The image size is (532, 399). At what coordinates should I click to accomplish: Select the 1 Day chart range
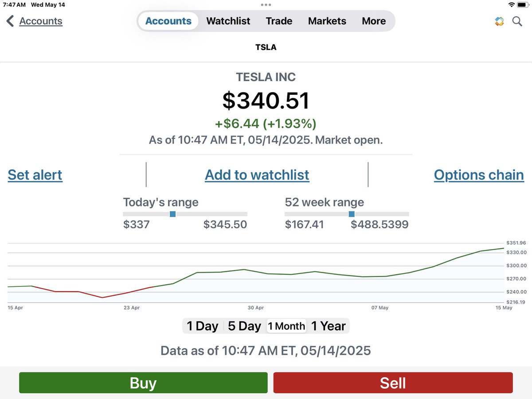(x=203, y=326)
